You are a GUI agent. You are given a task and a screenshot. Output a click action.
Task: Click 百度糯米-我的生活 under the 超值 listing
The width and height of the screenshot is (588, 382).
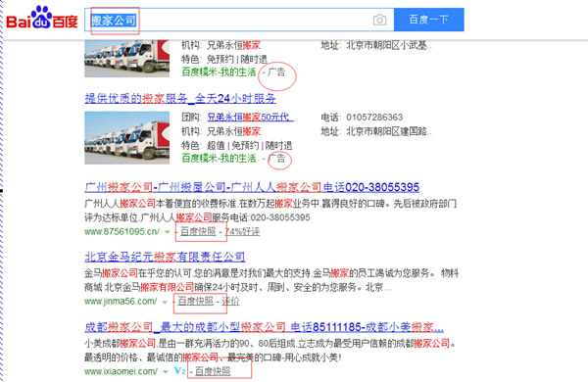point(219,159)
